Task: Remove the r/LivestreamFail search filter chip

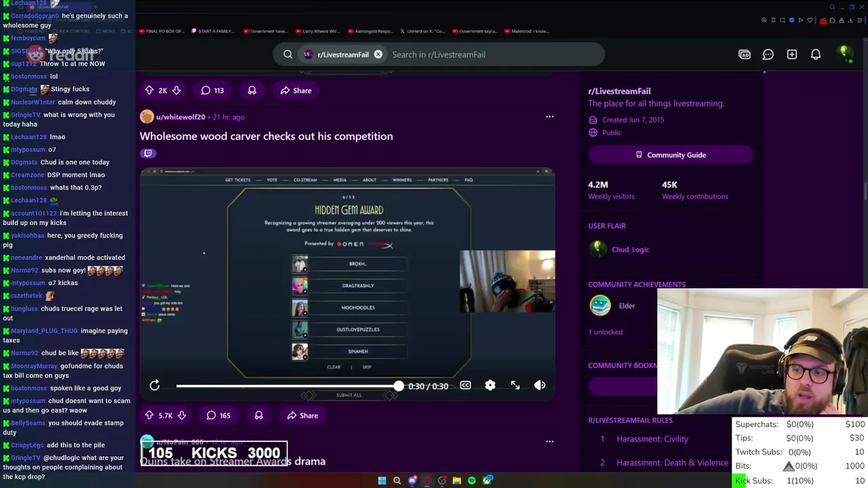Action: [378, 54]
